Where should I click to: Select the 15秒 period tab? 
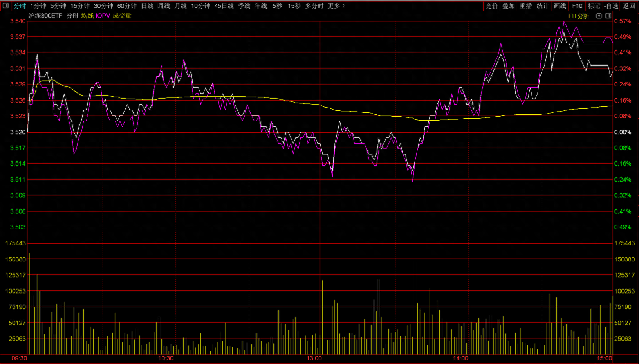tap(294, 6)
